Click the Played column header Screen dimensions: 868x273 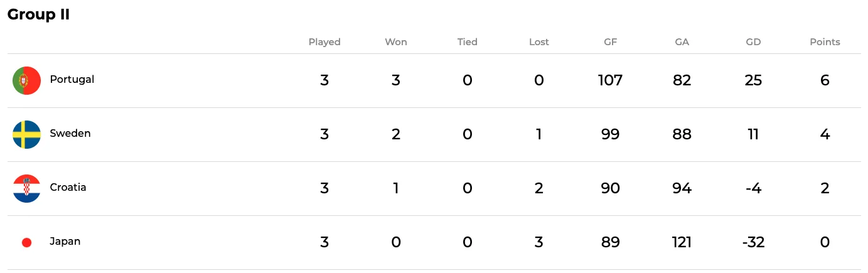[x=324, y=42]
